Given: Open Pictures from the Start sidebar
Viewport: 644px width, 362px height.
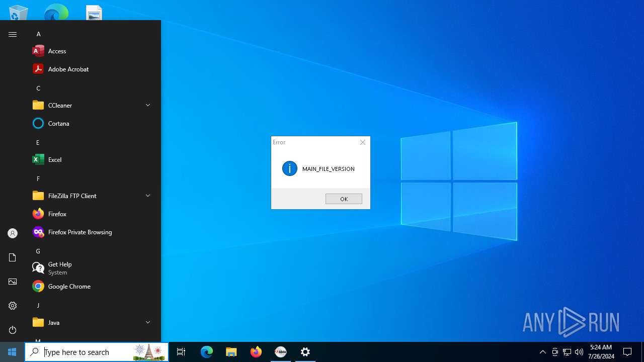Looking at the screenshot, I should pyautogui.click(x=13, y=282).
